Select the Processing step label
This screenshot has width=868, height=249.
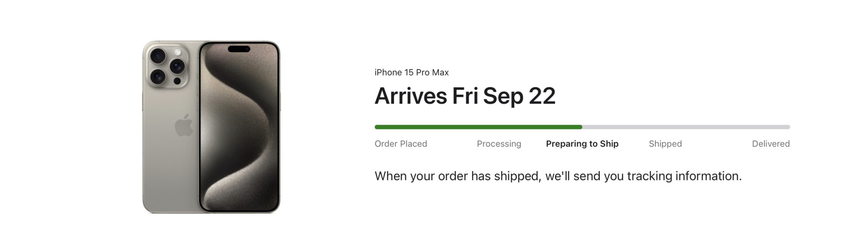click(499, 144)
